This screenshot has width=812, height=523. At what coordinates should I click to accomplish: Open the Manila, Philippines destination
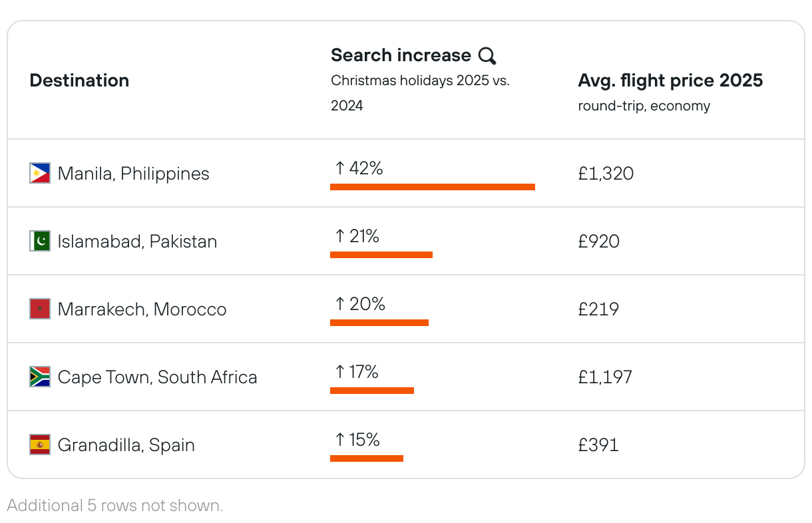133,174
